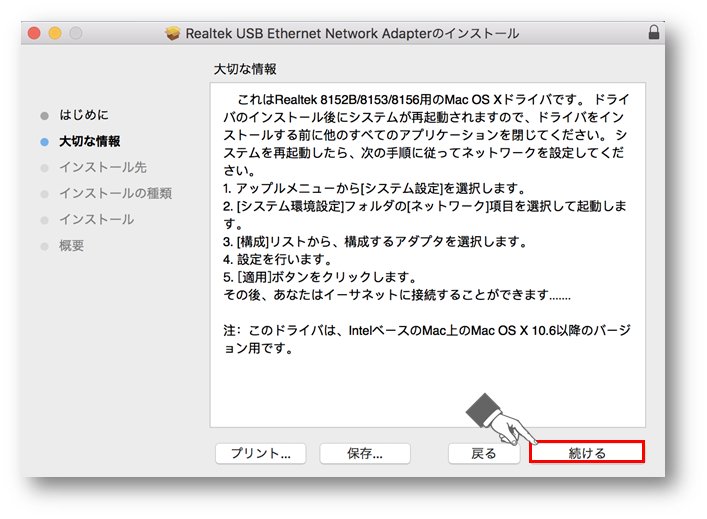The width and height of the screenshot is (707, 519).
Task: Click the note beginning with 注:
Action: pos(427,339)
